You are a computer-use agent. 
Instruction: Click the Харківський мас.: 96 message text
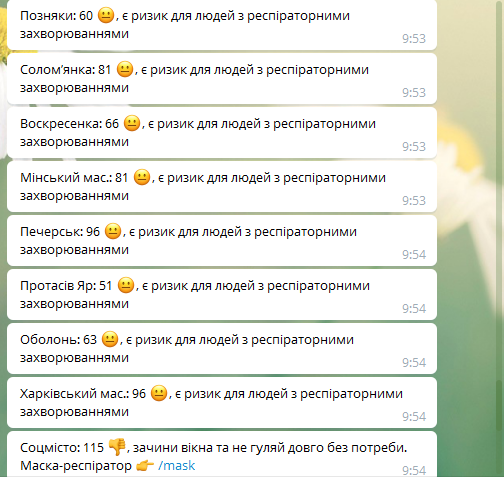pos(211,403)
